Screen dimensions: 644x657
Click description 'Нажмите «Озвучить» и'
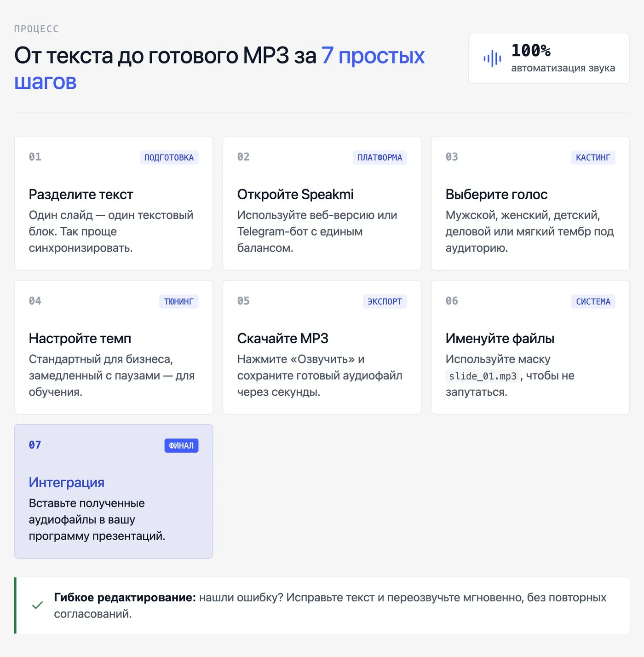[320, 375]
